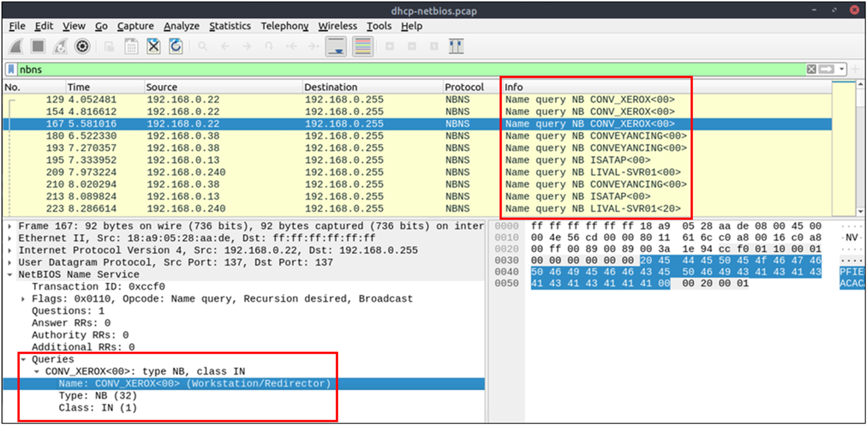Go to the previous packet
The image size is (868, 426).
point(225,46)
